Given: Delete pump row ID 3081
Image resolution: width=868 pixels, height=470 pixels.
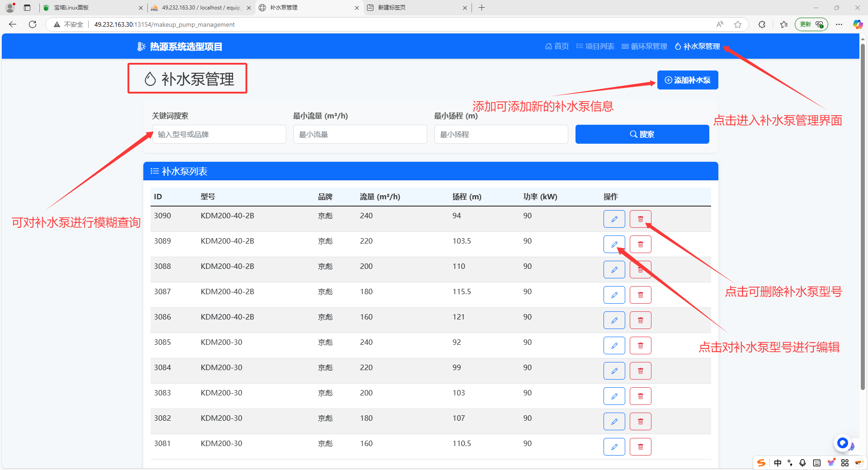Looking at the screenshot, I should pyautogui.click(x=640, y=447).
